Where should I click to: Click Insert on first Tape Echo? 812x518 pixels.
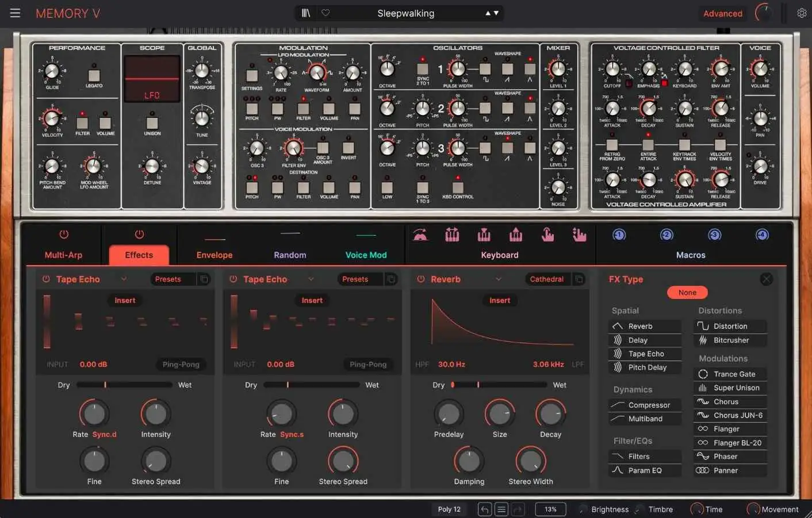[x=125, y=300]
